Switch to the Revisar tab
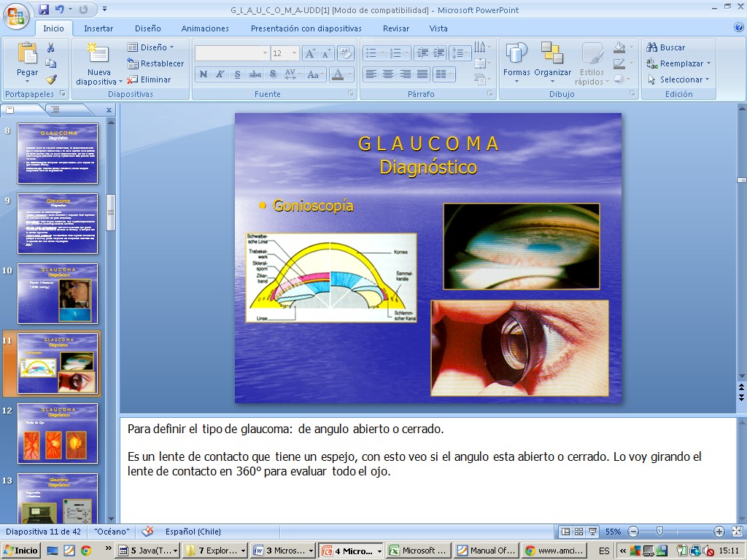The height and width of the screenshot is (560, 747). 396,28
